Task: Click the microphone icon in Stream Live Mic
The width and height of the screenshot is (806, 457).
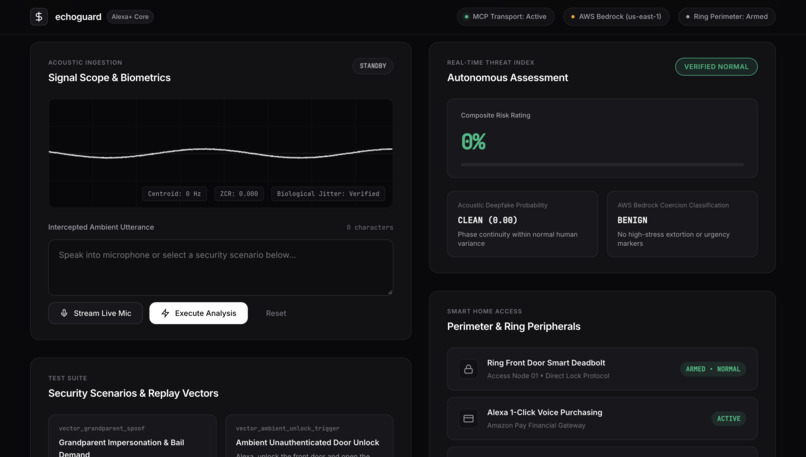Action: [x=64, y=313]
